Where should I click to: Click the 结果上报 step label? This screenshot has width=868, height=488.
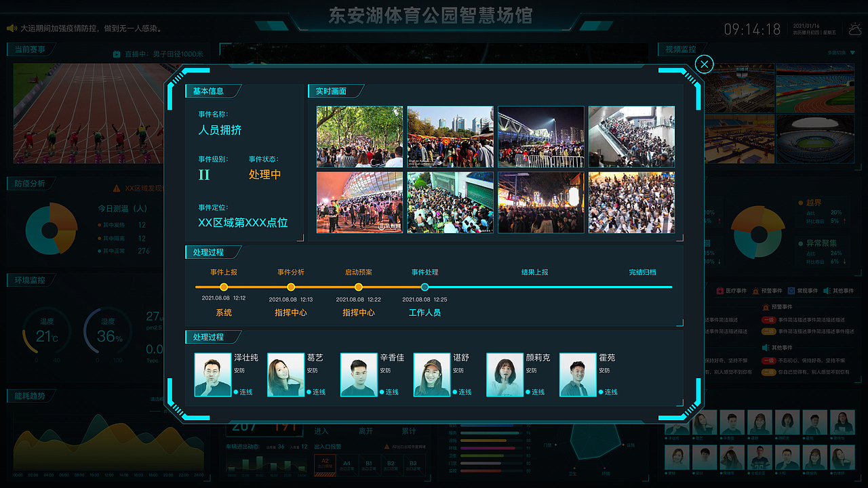click(535, 272)
